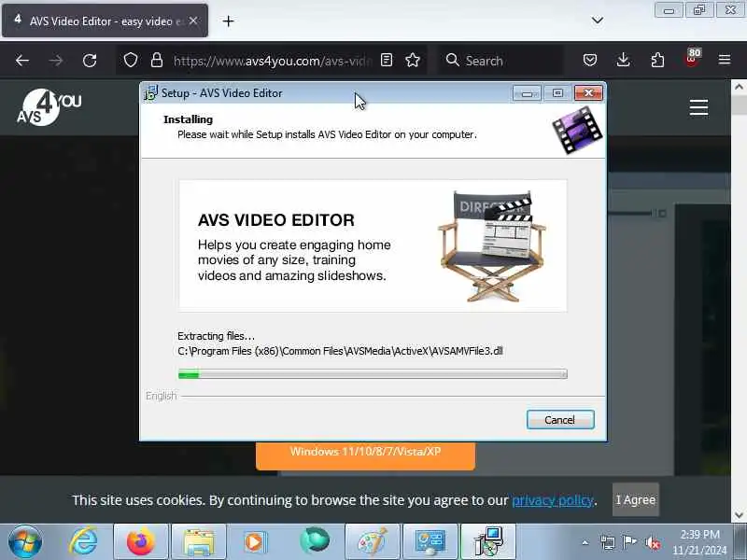Click the green swirl taskbar icon
The height and width of the screenshot is (560, 747).
pos(315,541)
